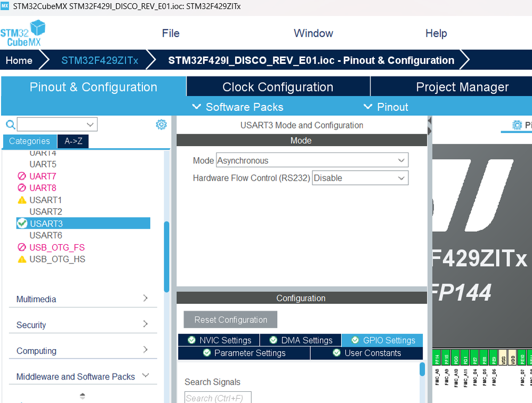Click the green check icon beside USART3

(x=22, y=223)
